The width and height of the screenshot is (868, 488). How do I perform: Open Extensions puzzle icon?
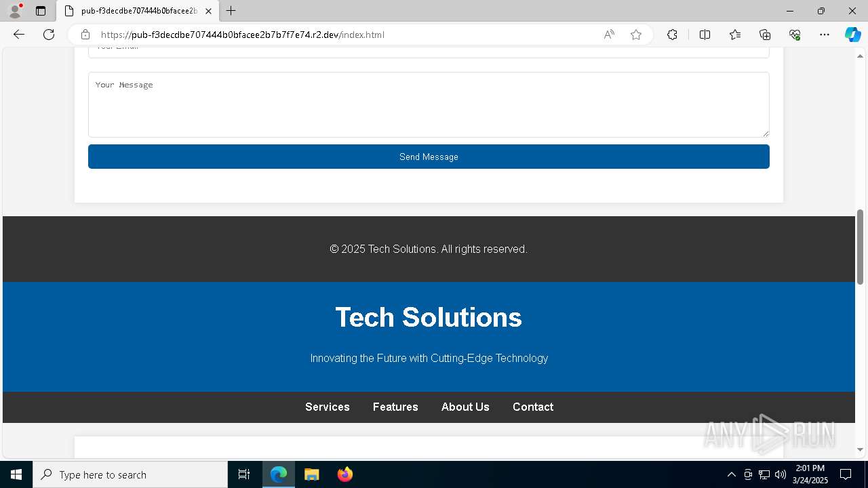pyautogui.click(x=672, y=35)
